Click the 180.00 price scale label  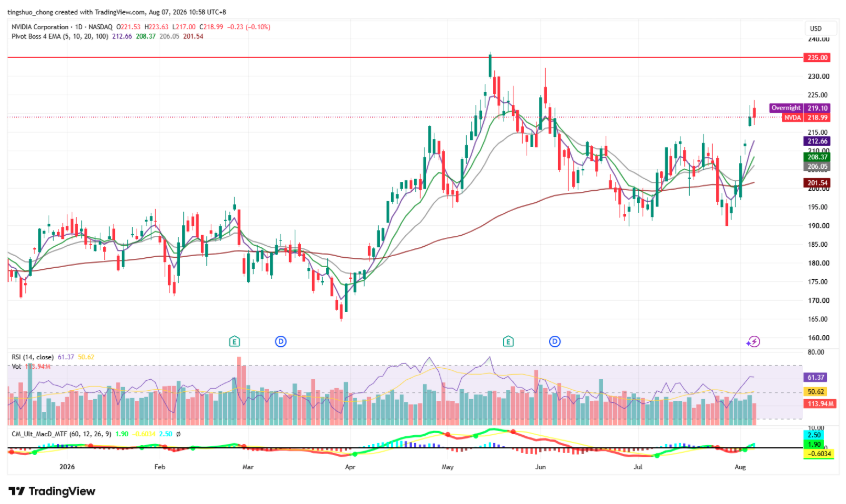pos(818,263)
